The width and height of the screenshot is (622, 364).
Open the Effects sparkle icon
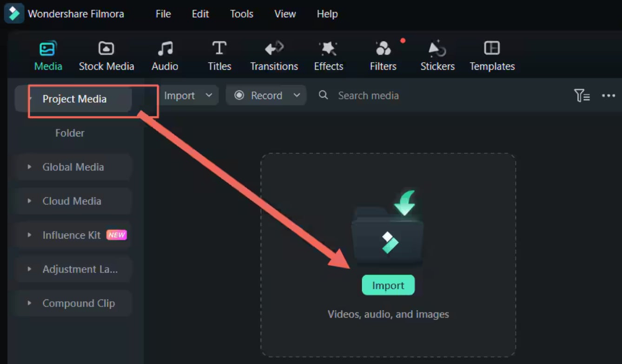pos(329,49)
